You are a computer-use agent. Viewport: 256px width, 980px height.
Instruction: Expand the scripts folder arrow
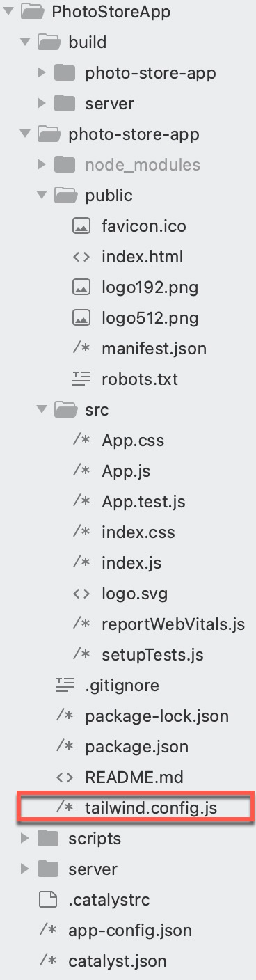click(x=26, y=839)
